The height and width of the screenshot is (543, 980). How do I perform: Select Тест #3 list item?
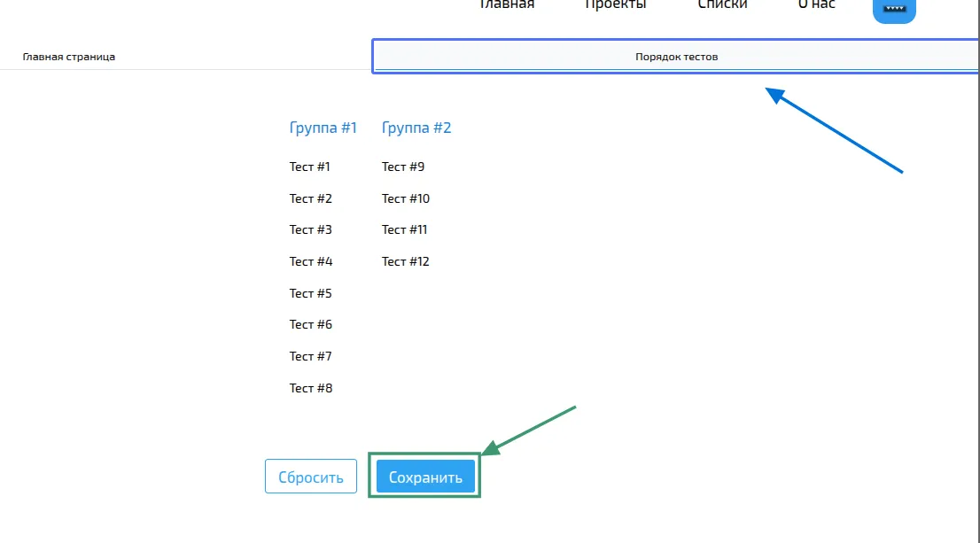coord(310,229)
